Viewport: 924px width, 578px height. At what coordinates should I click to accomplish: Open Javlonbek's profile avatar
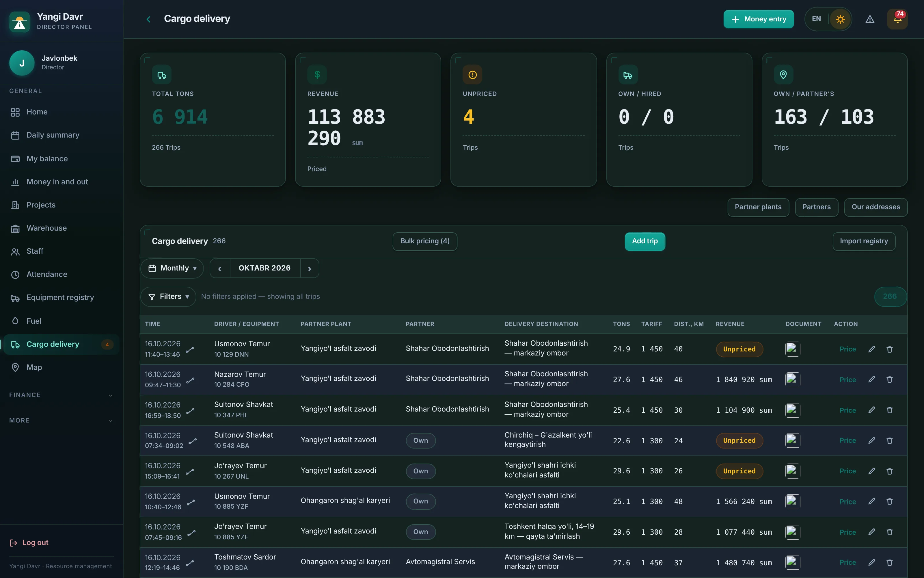(22, 63)
